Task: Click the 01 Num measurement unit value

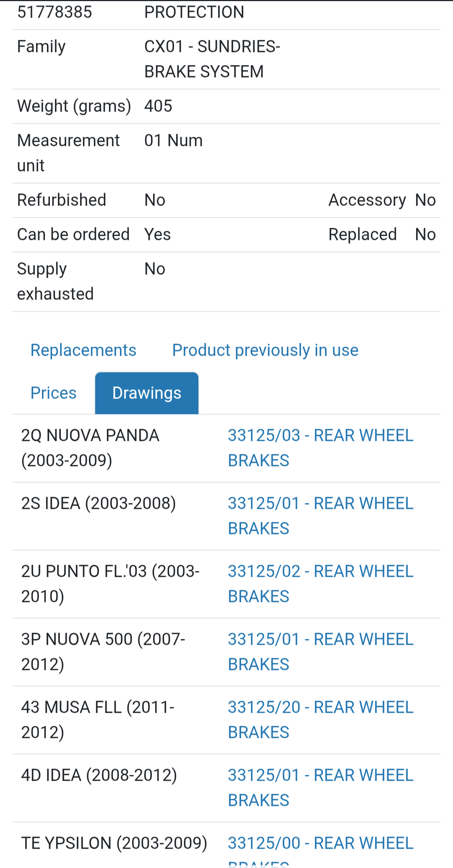Action: [173, 141]
